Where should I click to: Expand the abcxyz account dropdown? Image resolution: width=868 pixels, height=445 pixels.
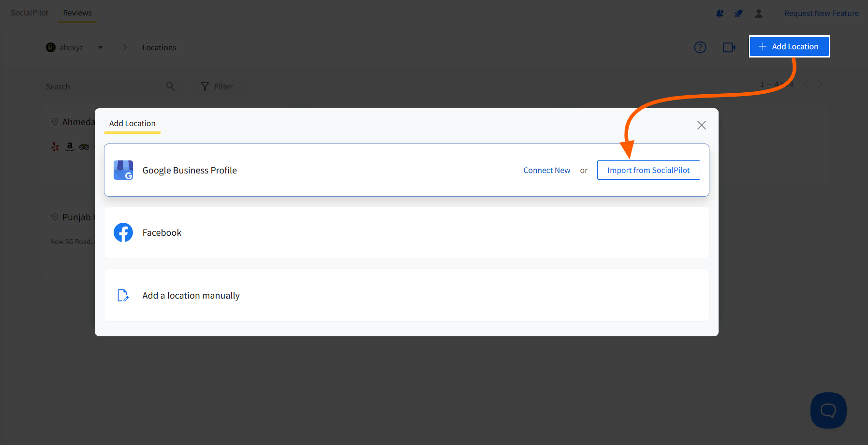101,47
